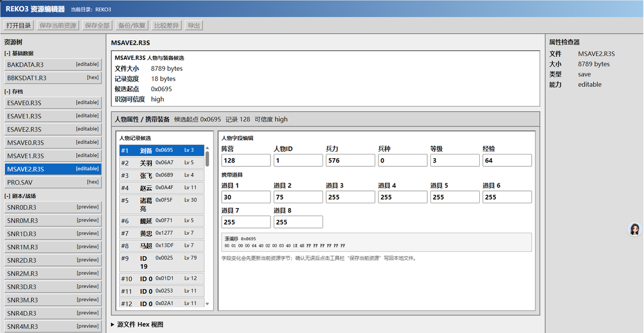Open SNR2D.R3 scenario preview
Screen dimensions: 644x333
point(53,260)
